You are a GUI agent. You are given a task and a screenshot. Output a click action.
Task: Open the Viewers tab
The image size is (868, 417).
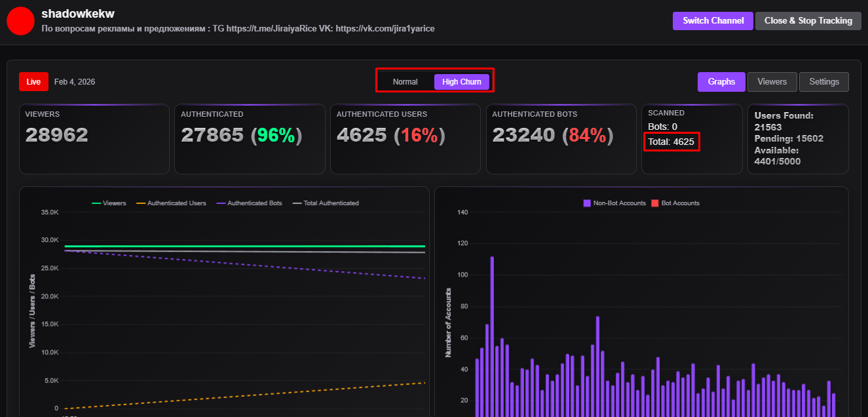pyautogui.click(x=772, y=82)
